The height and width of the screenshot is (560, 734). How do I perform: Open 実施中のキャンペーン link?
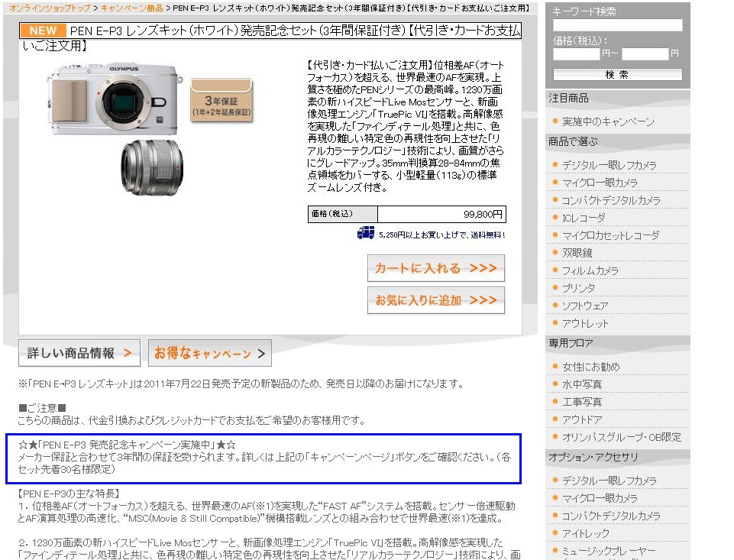(608, 121)
